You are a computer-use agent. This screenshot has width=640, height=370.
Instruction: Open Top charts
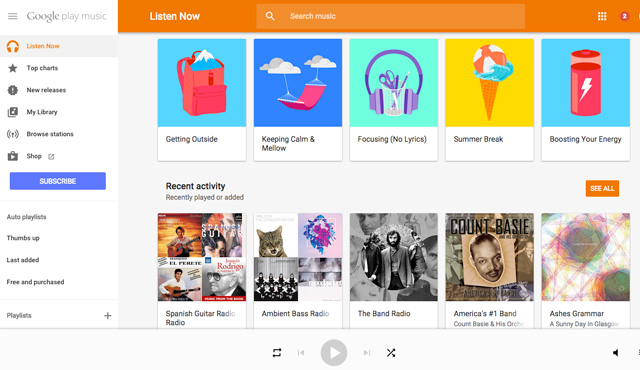pyautogui.click(x=42, y=68)
